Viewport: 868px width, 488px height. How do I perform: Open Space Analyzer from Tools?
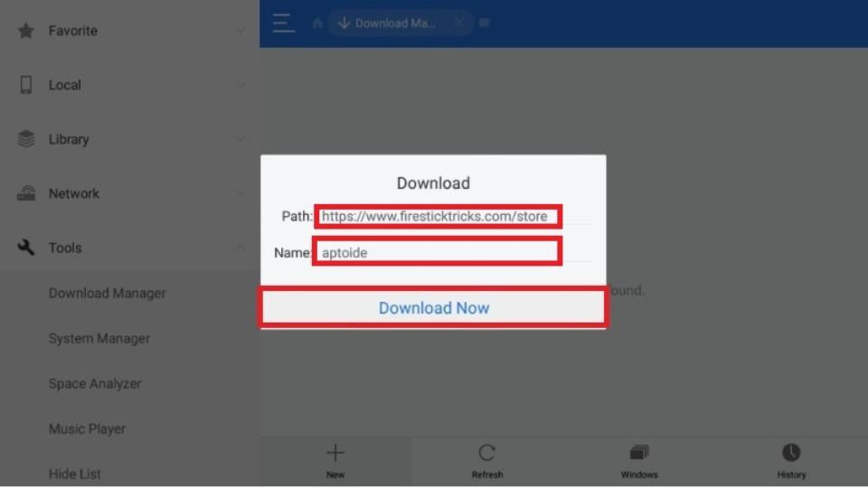point(95,384)
